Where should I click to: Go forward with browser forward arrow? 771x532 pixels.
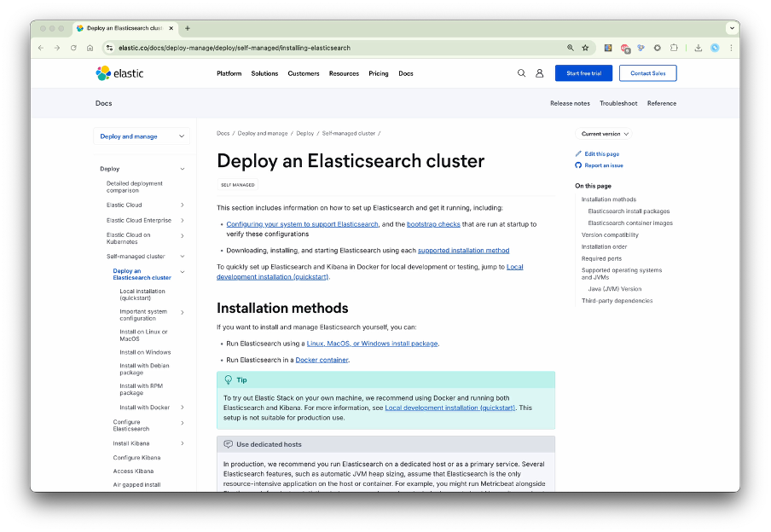[x=57, y=48]
